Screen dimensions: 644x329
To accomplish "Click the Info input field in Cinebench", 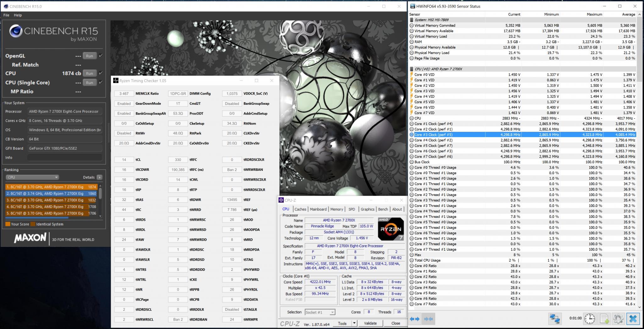I will tap(65, 157).
